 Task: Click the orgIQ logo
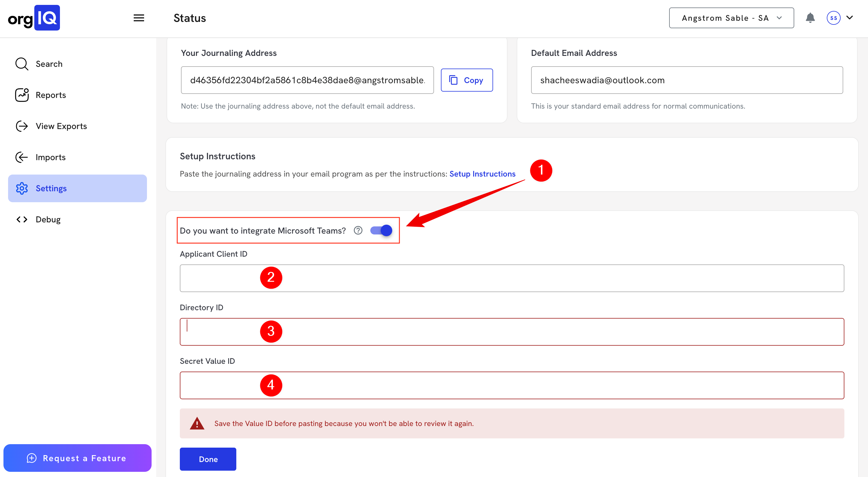click(34, 18)
